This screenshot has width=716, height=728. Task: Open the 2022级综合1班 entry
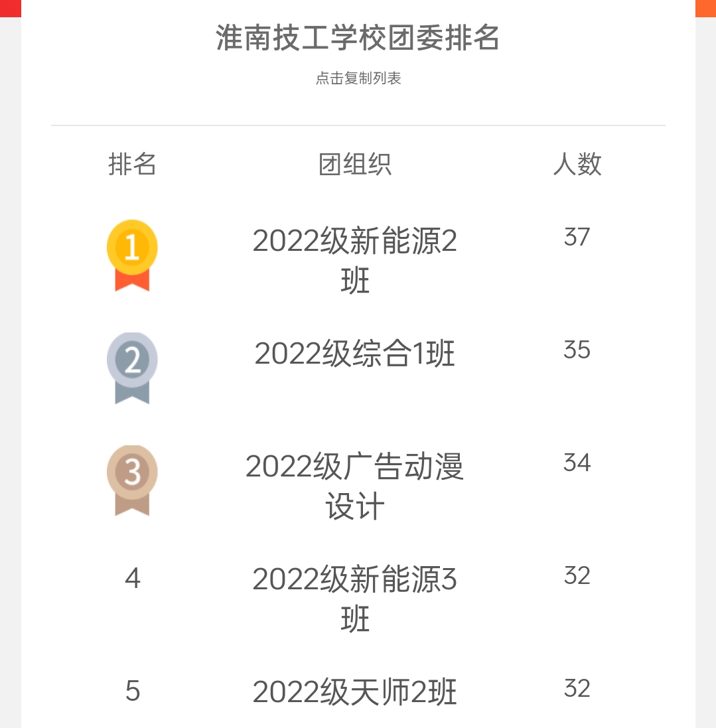pyautogui.click(x=355, y=353)
